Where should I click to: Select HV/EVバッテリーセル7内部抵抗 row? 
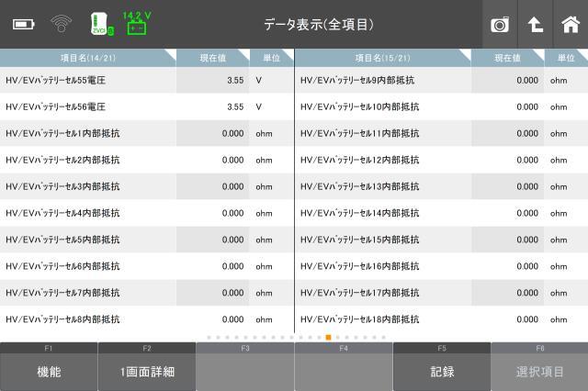(147, 293)
